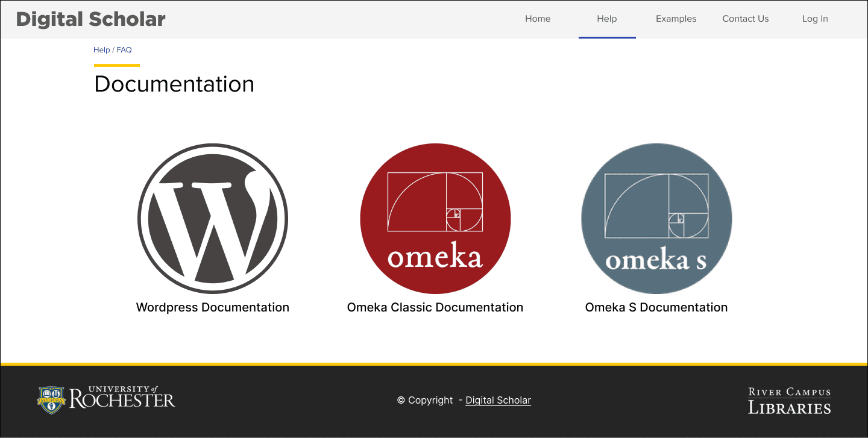Viewport: 868px width, 438px height.
Task: Open the red Omeka Classic logo
Action: [435, 219]
